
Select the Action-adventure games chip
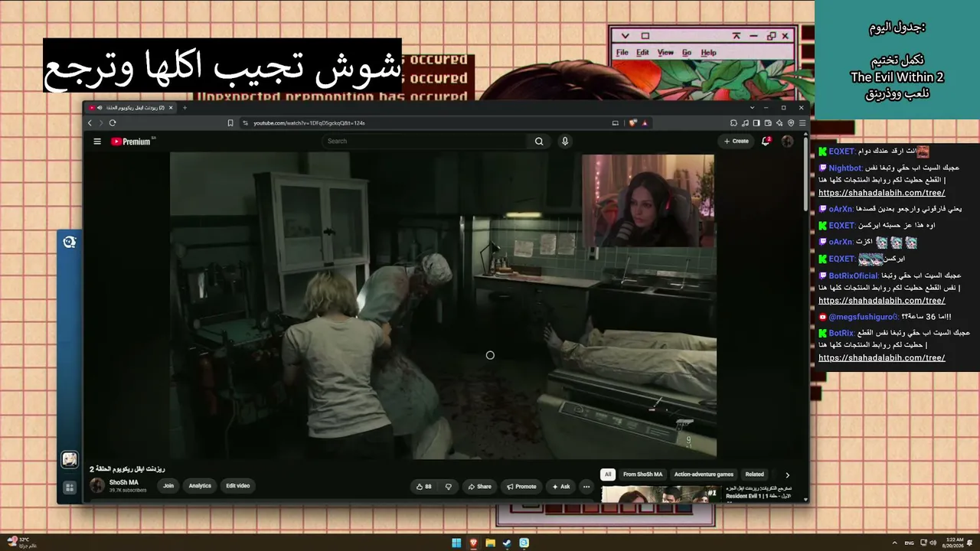pyautogui.click(x=704, y=474)
